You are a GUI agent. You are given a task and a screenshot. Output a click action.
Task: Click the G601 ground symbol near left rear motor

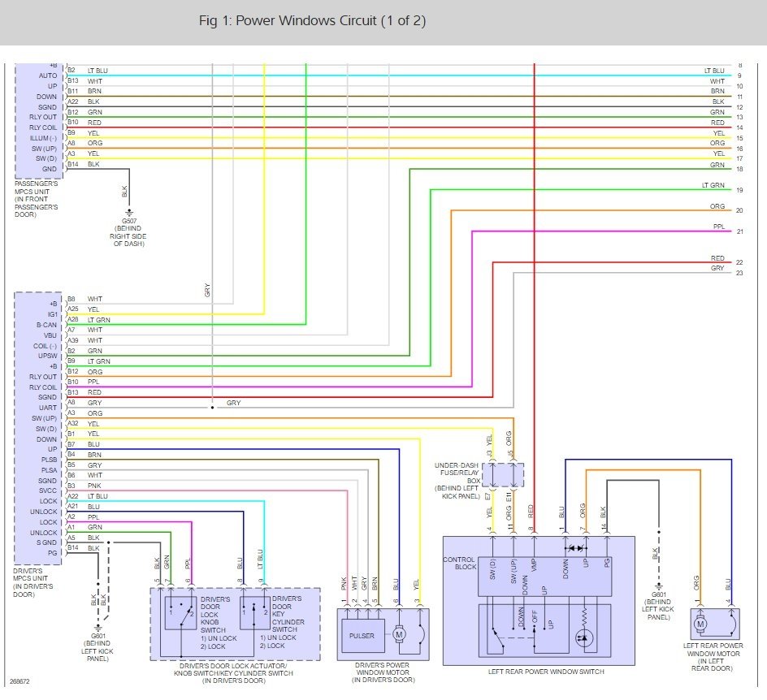pos(658,585)
